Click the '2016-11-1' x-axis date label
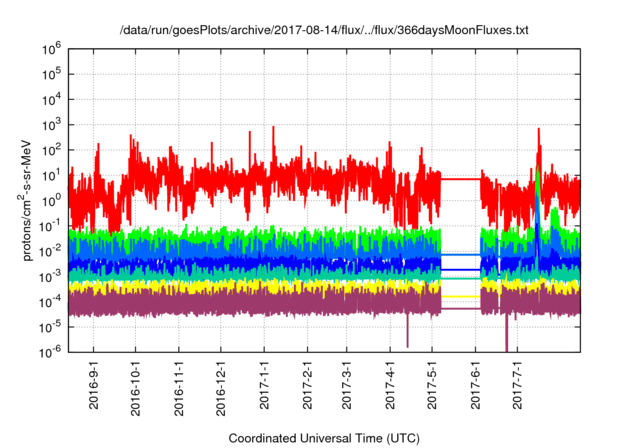This screenshot has height=448, width=640. (x=179, y=387)
